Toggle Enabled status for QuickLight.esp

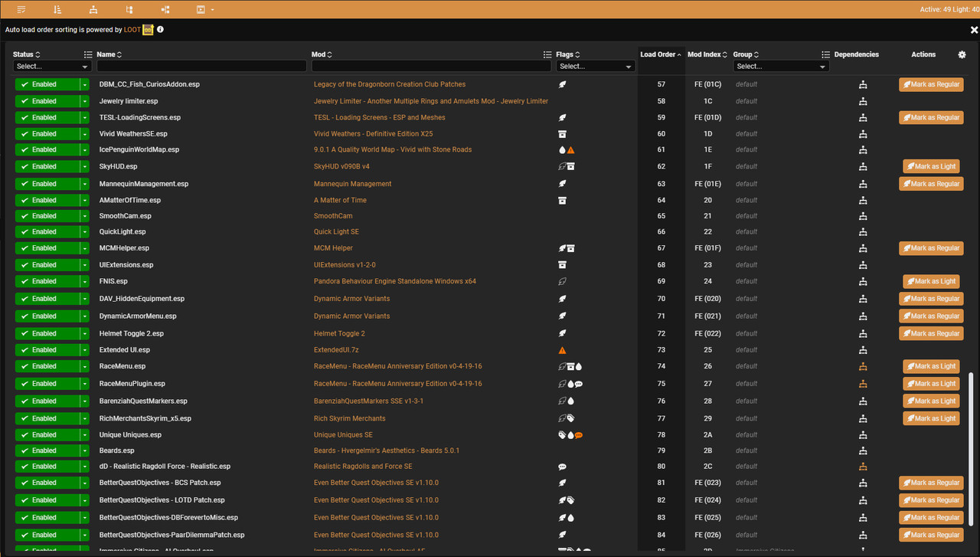(x=47, y=232)
